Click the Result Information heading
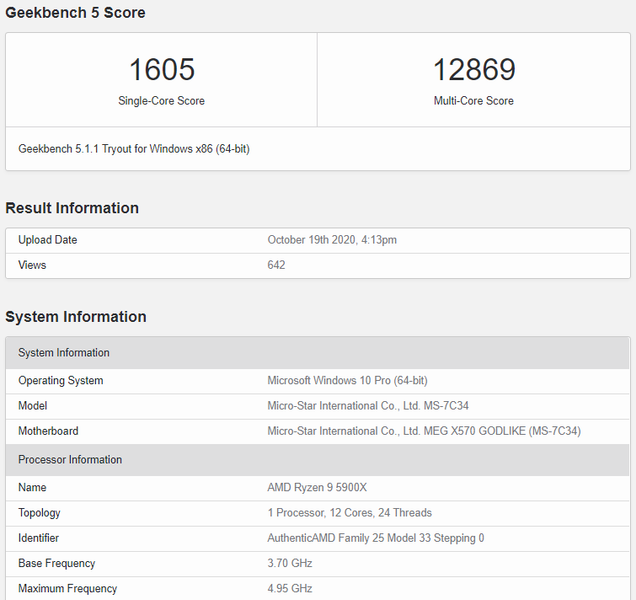Screen dimensions: 636x600 tap(72, 208)
